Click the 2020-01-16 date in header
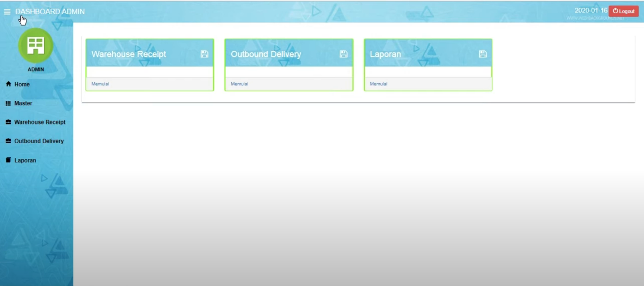 [x=591, y=10]
